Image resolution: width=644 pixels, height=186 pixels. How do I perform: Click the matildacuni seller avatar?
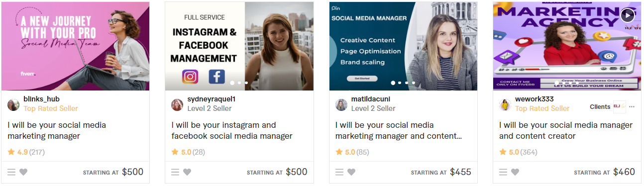pos(341,105)
